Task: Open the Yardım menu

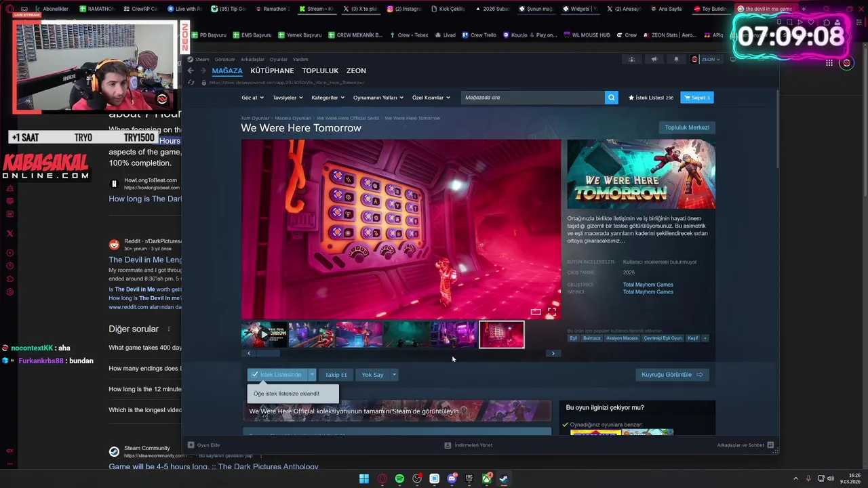Action: pos(300,60)
